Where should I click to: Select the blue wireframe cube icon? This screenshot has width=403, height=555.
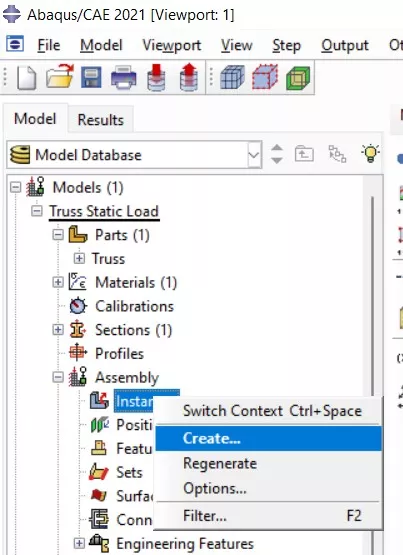point(232,77)
